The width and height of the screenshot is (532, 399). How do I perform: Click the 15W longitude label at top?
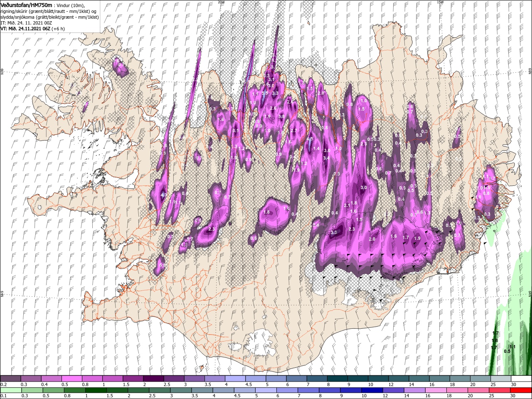click(x=440, y=2)
